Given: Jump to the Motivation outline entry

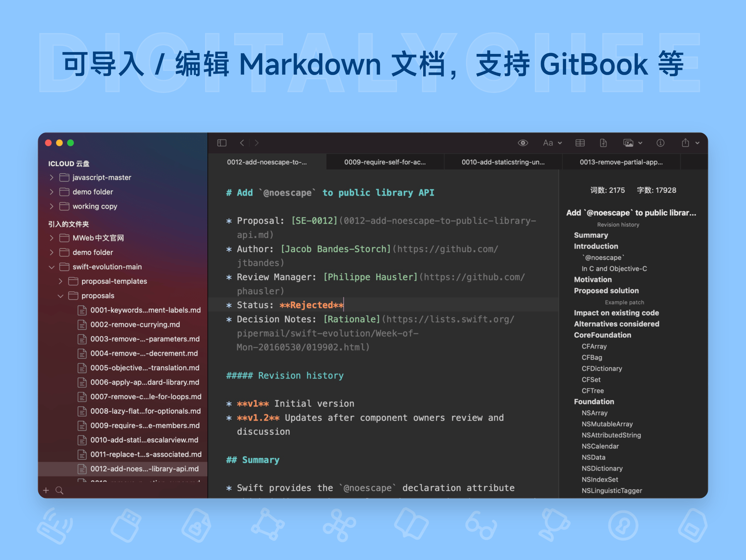Looking at the screenshot, I should click(593, 279).
